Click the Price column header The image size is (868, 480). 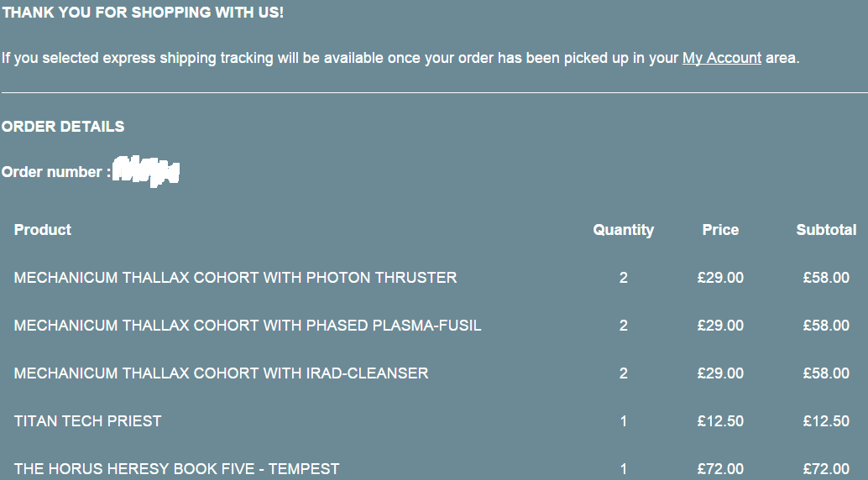point(720,230)
